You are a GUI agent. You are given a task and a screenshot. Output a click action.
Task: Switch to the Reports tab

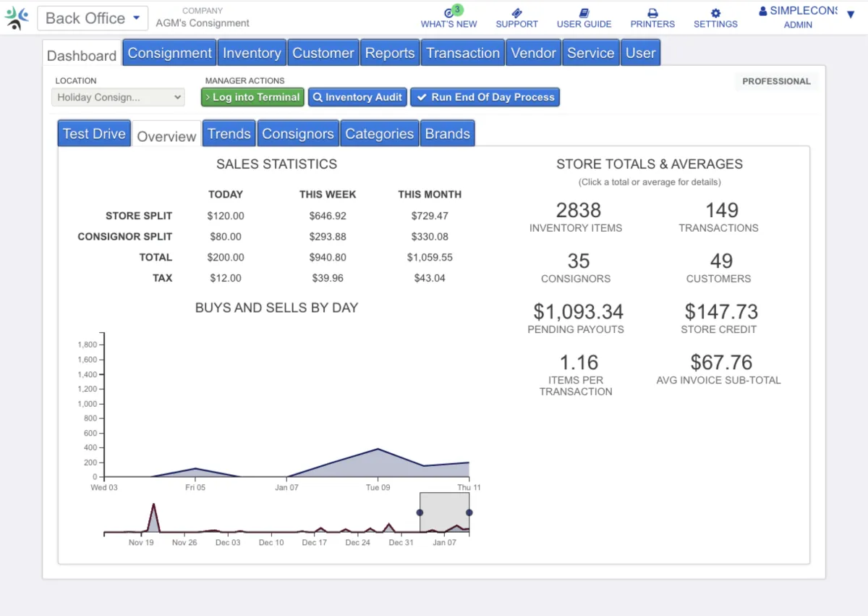[390, 53]
